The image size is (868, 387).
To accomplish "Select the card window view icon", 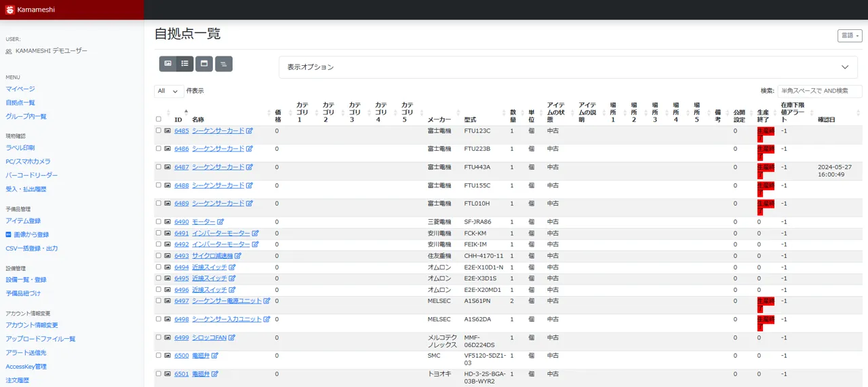I will pyautogui.click(x=204, y=64).
